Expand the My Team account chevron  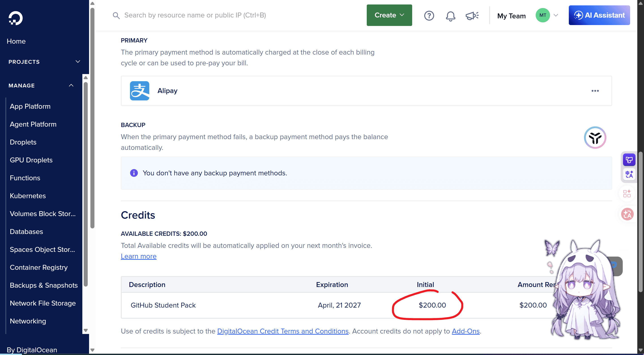556,15
